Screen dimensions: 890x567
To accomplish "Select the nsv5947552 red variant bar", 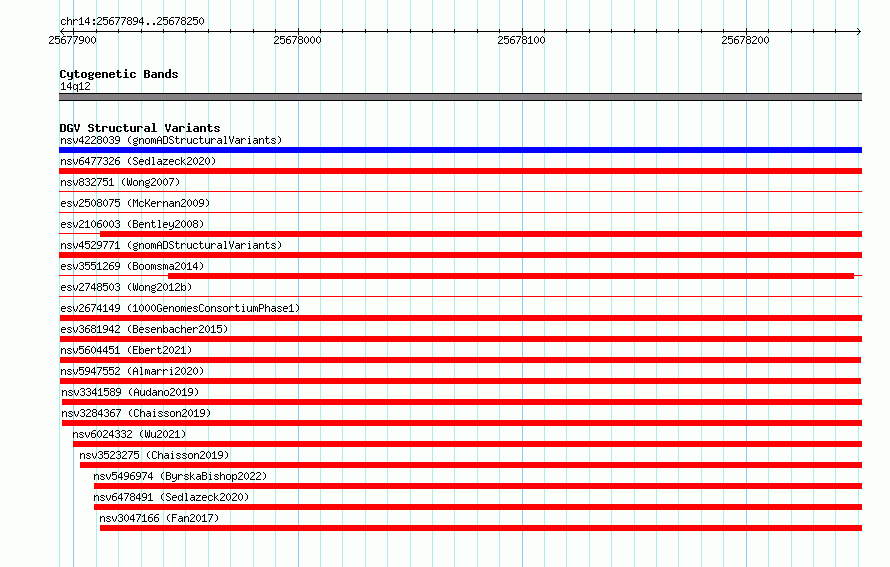I will [x=460, y=381].
